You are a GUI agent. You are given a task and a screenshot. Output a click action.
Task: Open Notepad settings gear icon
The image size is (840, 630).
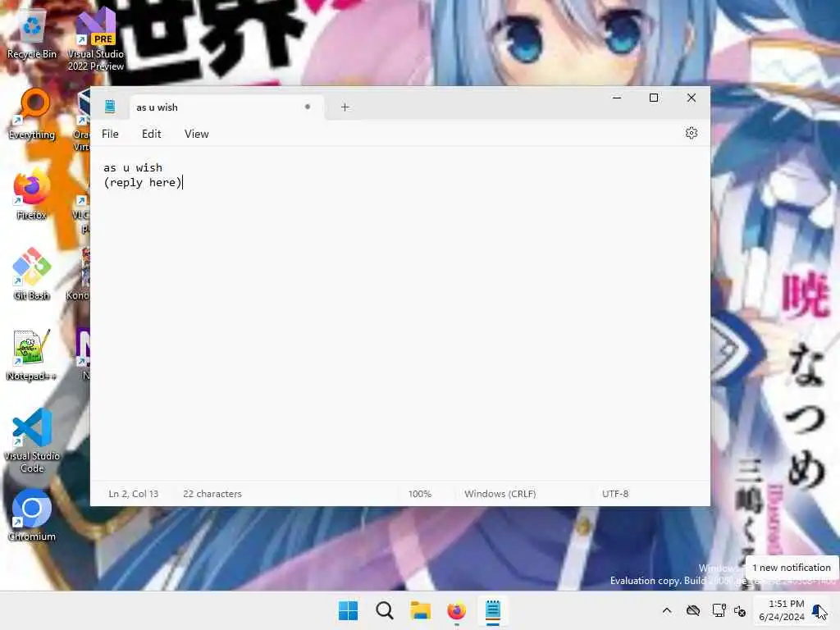pos(691,133)
